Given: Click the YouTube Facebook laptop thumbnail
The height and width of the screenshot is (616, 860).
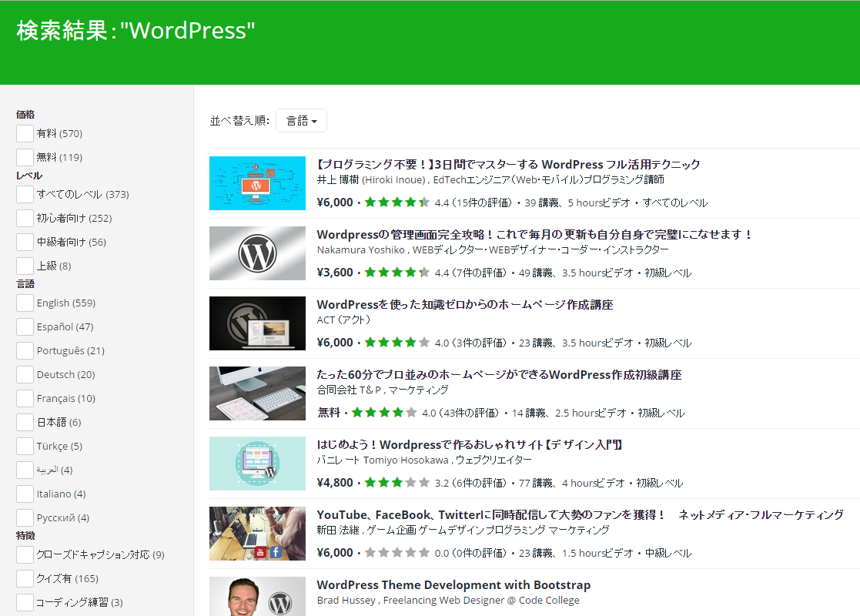Looking at the screenshot, I should (257, 534).
